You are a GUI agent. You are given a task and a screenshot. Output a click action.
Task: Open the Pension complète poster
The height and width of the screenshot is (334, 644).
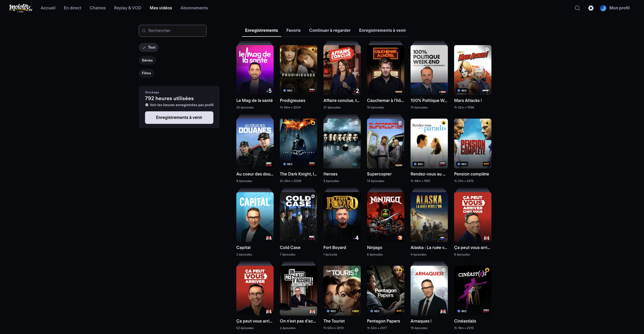(x=473, y=143)
